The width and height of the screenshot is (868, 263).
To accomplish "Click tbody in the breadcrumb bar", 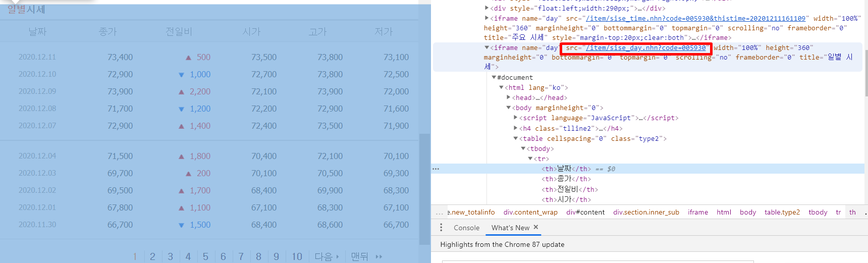I will coord(818,212).
